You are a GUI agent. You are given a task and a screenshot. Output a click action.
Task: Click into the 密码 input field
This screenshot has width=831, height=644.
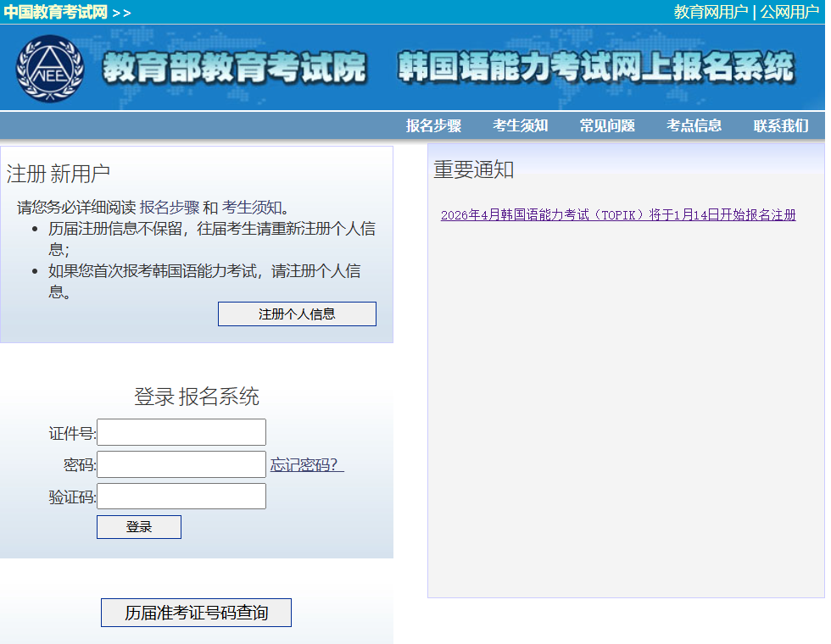click(181, 464)
